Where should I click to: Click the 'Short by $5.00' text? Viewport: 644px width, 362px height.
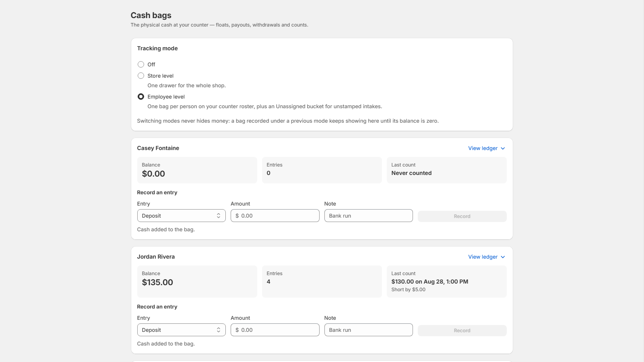tap(408, 290)
